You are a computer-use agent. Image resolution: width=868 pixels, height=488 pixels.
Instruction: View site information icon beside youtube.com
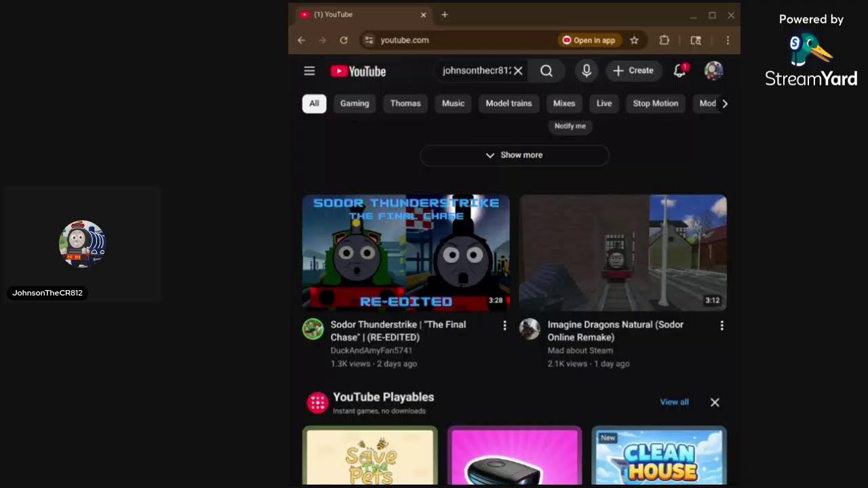click(369, 40)
